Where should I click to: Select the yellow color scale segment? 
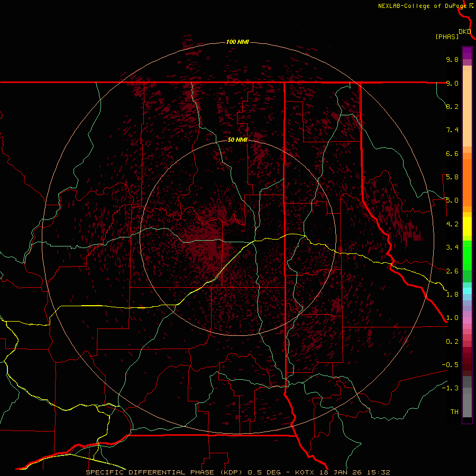[x=467, y=226]
